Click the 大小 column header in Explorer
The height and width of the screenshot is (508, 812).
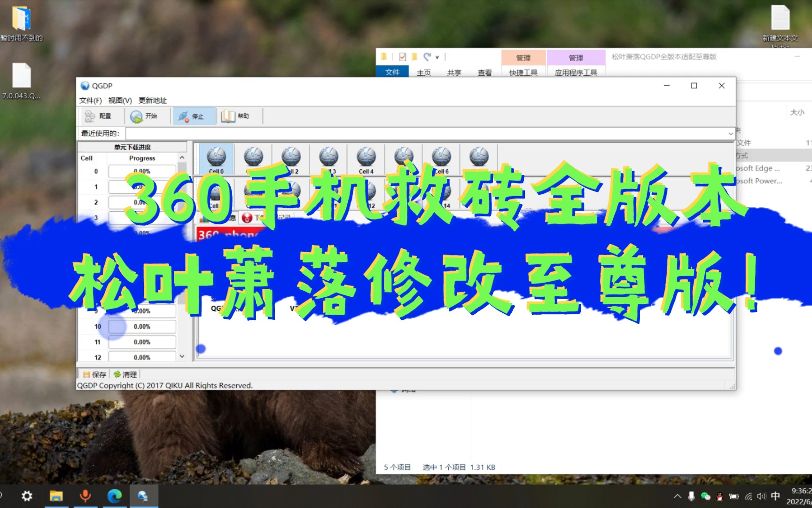[797, 112]
